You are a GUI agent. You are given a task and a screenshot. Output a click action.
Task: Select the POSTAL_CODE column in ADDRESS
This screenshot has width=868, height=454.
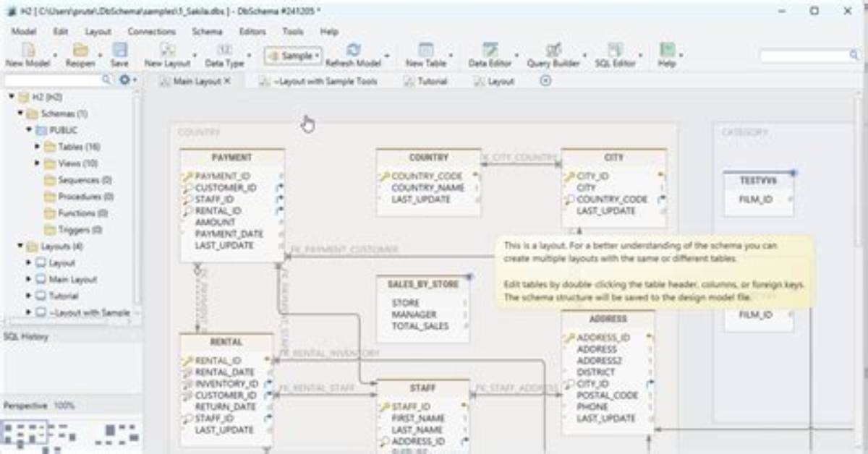(x=608, y=395)
